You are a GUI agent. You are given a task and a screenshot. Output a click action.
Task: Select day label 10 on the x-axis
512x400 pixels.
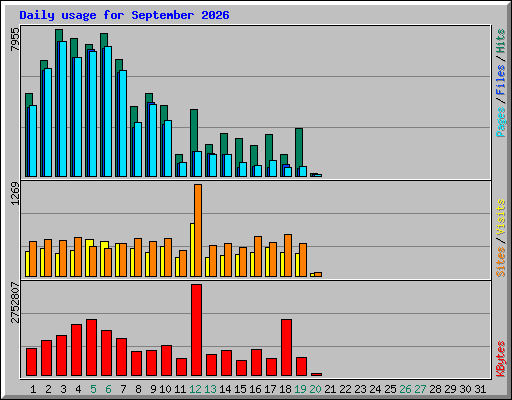pyautogui.click(x=165, y=389)
